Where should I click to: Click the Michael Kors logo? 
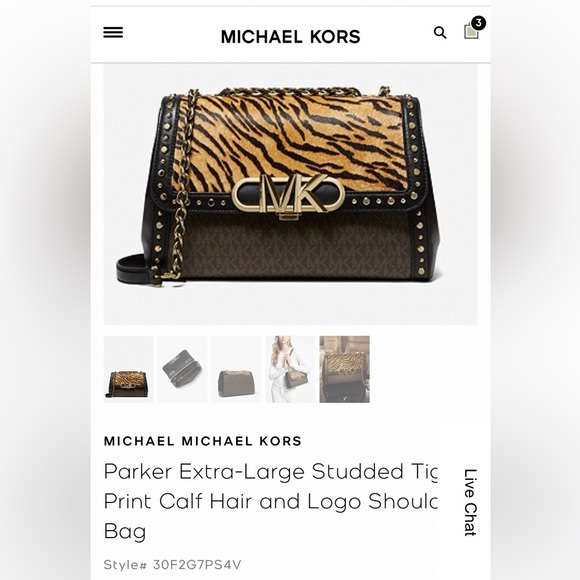pyautogui.click(x=290, y=37)
